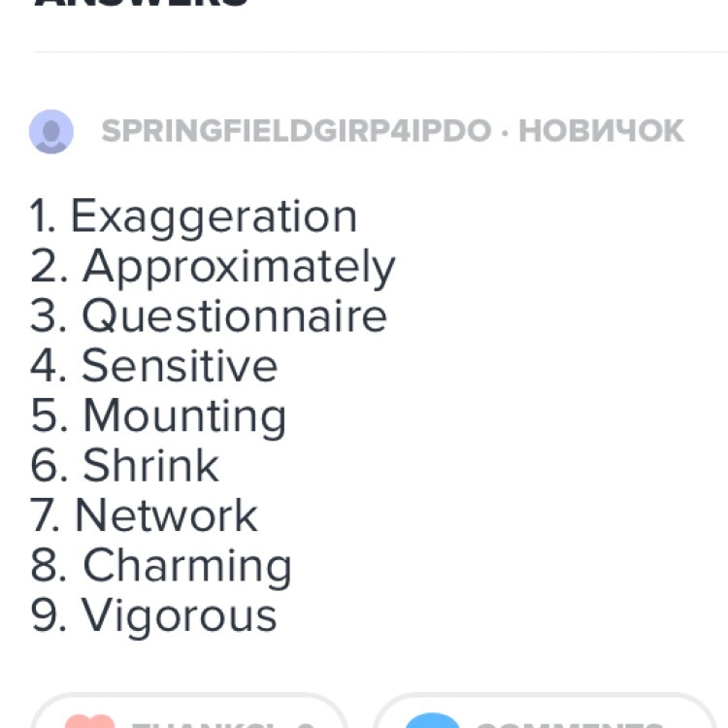Tap the divider line below the heading
The height and width of the screenshot is (728, 728).
pyautogui.click(x=381, y=52)
